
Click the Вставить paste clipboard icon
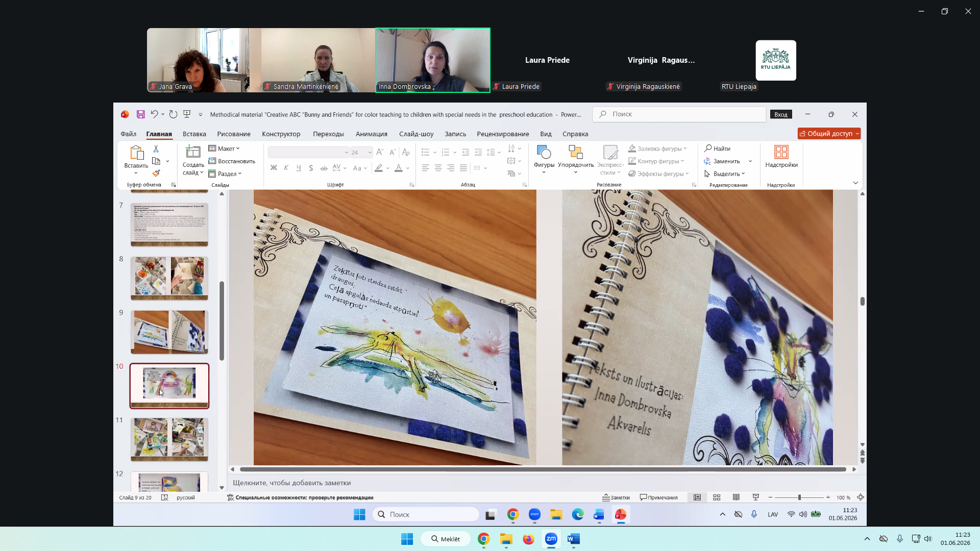(x=136, y=153)
